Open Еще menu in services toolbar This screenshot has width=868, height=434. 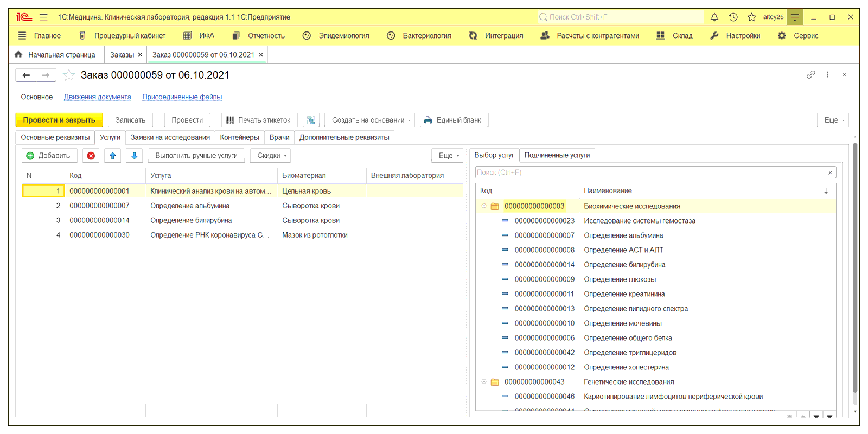coord(448,156)
